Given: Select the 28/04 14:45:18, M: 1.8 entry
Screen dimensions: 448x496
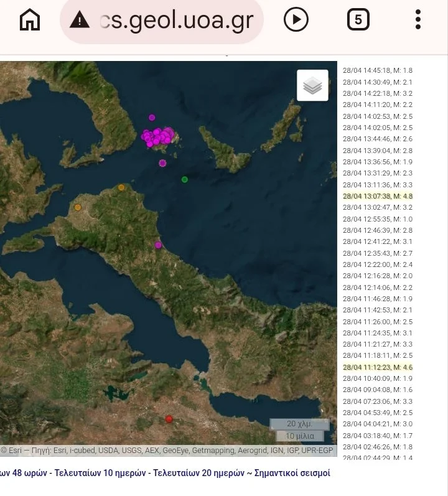Looking at the screenshot, I should click(x=378, y=70).
